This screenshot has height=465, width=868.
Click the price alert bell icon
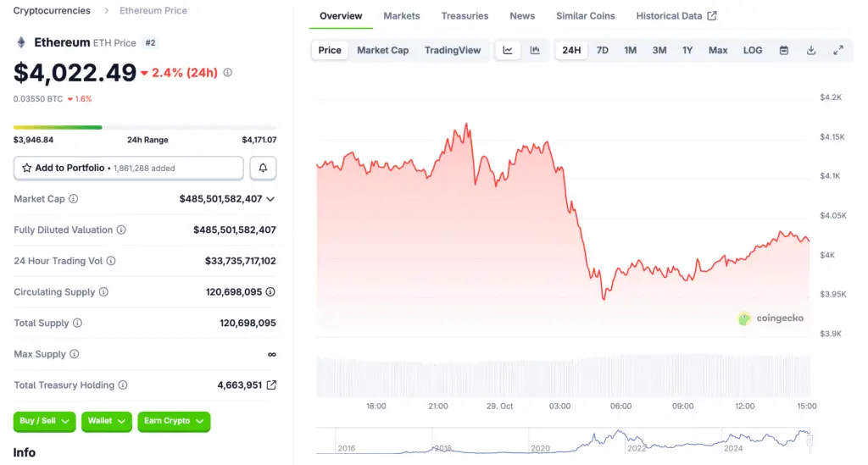(x=263, y=169)
